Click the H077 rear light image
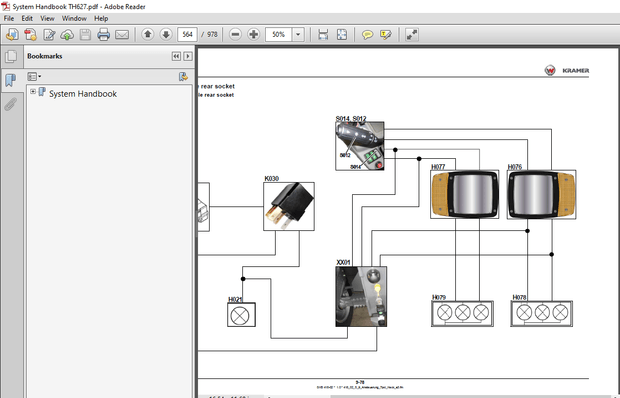The width and height of the screenshot is (620, 398). [x=465, y=194]
